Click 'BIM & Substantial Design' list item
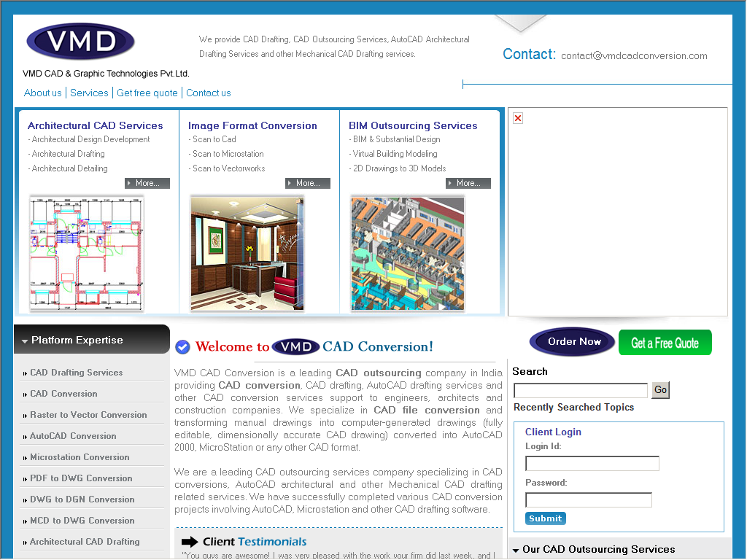Screen dimensions: 747x560 (x=396, y=139)
